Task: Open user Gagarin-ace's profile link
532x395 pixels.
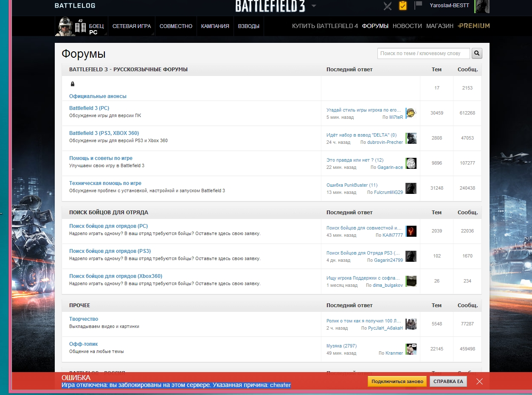Action: [390, 167]
